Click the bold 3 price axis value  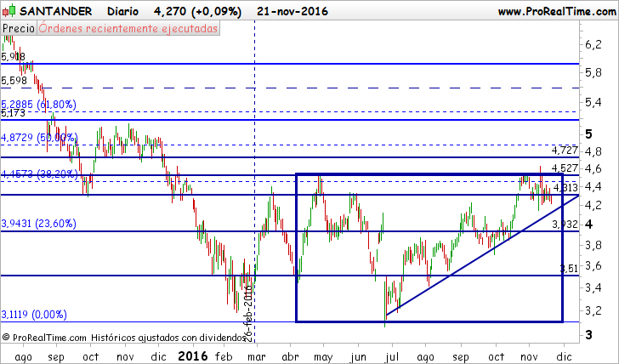point(589,335)
